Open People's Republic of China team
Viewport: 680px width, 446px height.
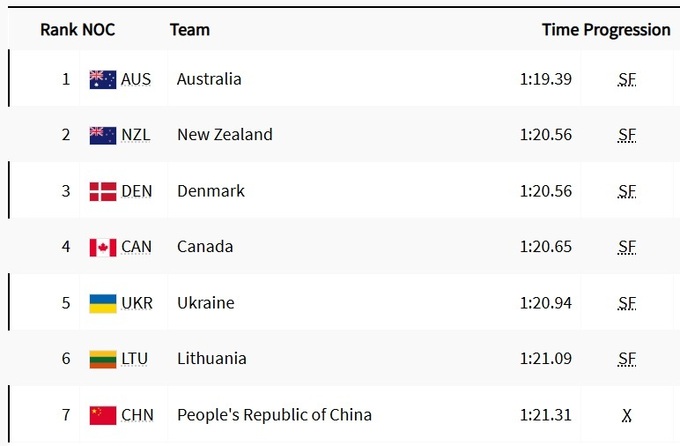274,415
